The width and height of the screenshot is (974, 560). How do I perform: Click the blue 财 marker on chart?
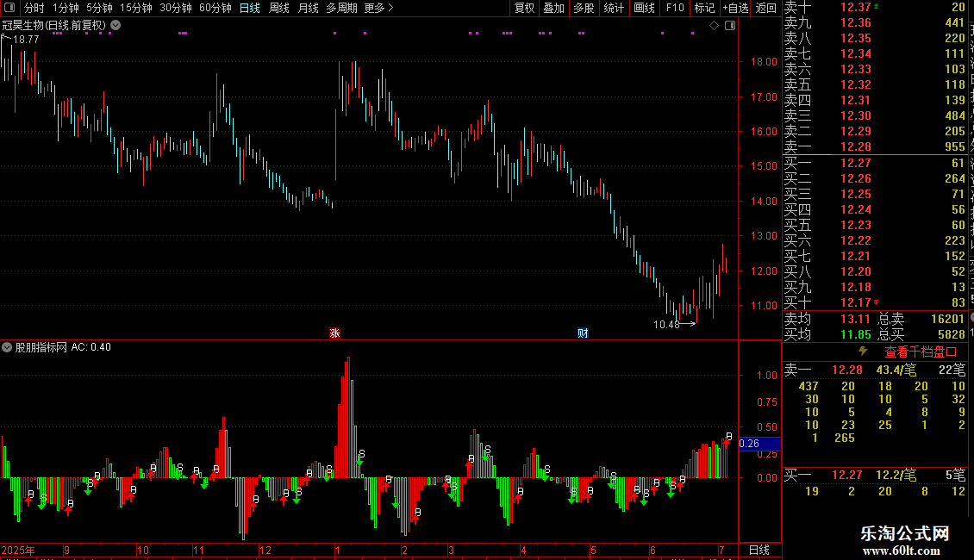click(x=583, y=333)
